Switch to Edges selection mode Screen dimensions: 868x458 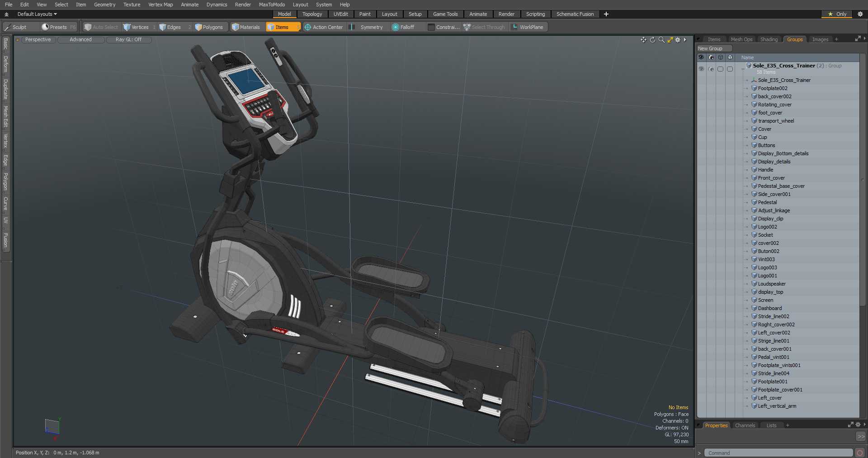174,27
